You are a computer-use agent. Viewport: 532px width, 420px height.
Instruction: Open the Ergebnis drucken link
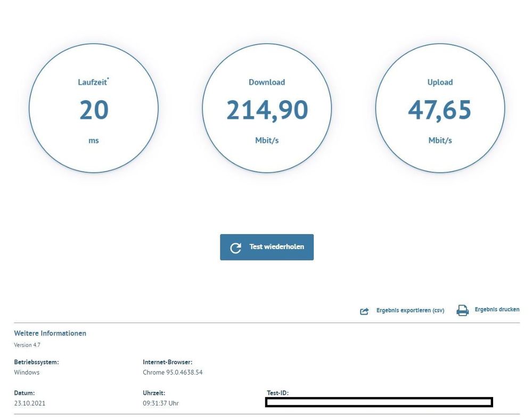point(497,309)
